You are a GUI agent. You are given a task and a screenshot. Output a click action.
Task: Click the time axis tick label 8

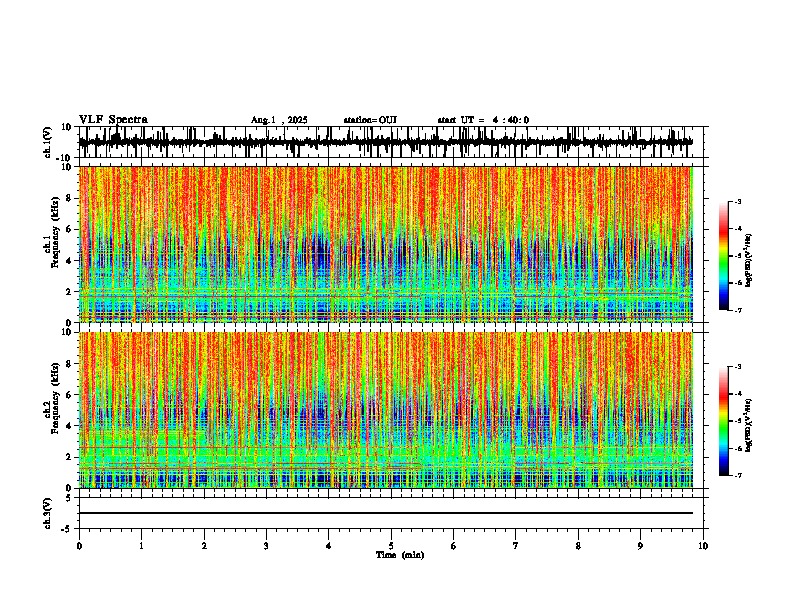[x=578, y=546]
